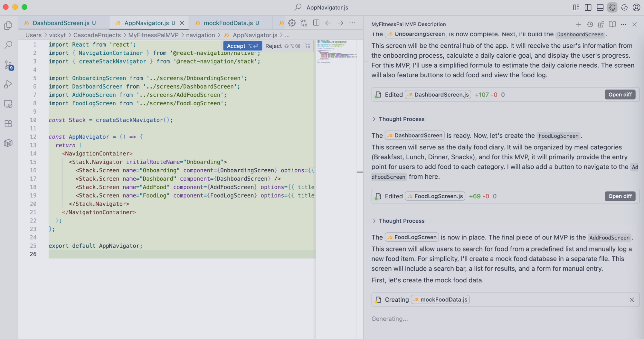Screen dimensions: 644x339
Task: Click the search icon in title bar
Action: point(298,7)
